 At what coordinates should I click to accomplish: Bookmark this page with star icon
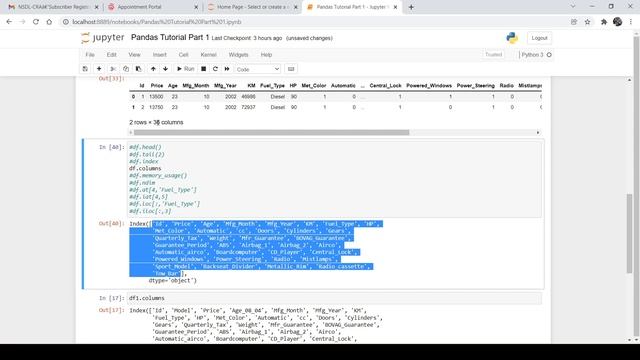click(x=587, y=22)
